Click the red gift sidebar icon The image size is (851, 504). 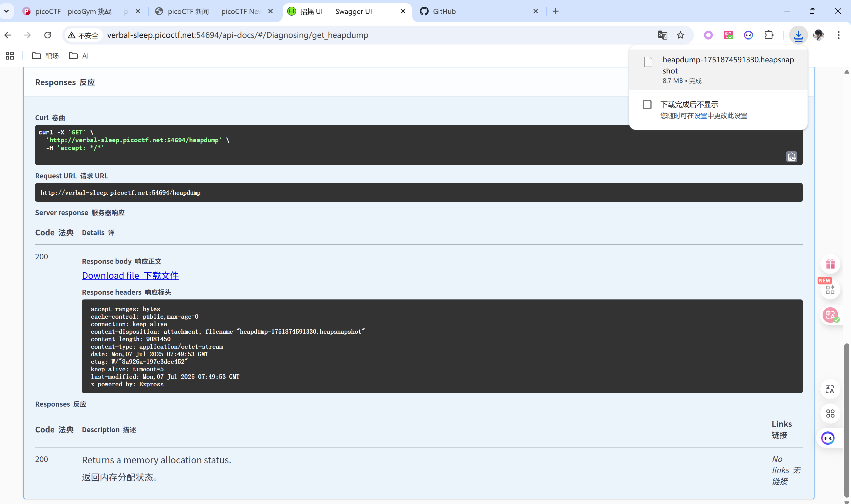(830, 264)
